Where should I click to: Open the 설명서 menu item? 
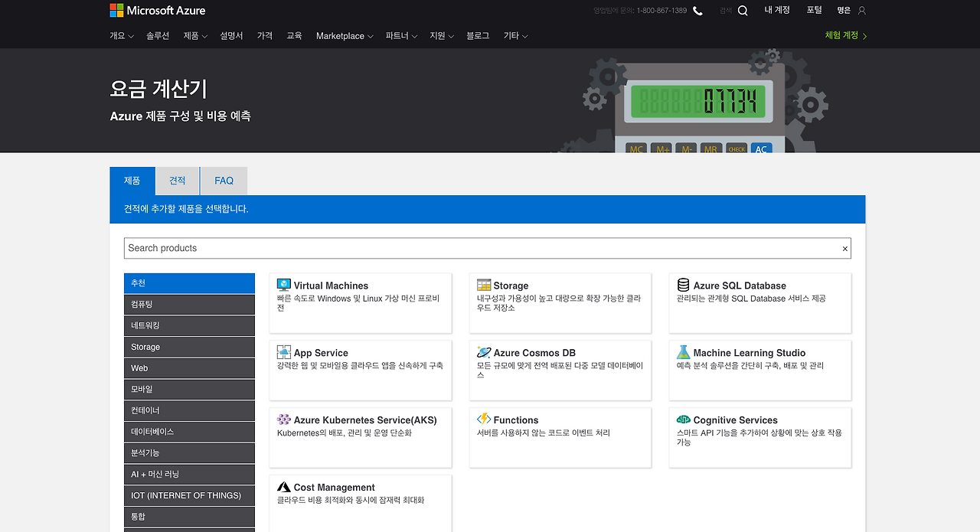(x=231, y=36)
